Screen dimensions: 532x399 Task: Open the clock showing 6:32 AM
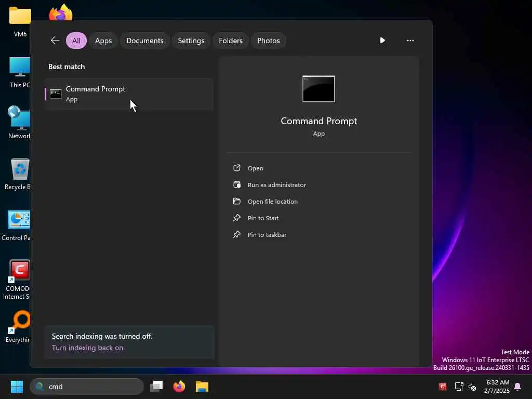click(x=497, y=387)
